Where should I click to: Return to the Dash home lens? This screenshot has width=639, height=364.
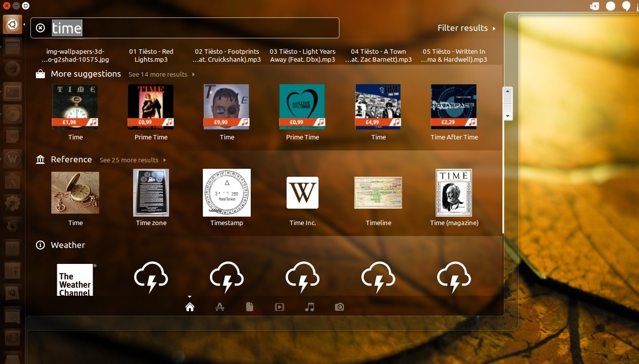tap(189, 307)
